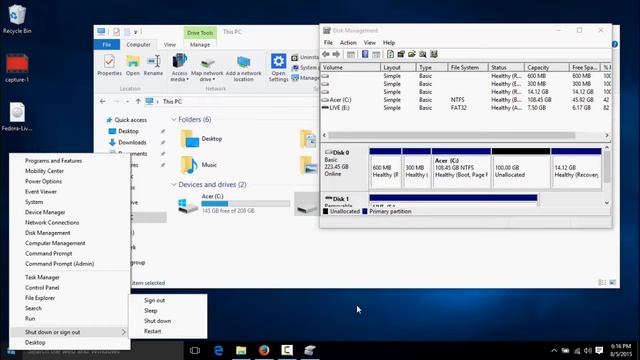Open Control Panel from Win+X menu
The height and width of the screenshot is (360, 640).
click(x=42, y=287)
